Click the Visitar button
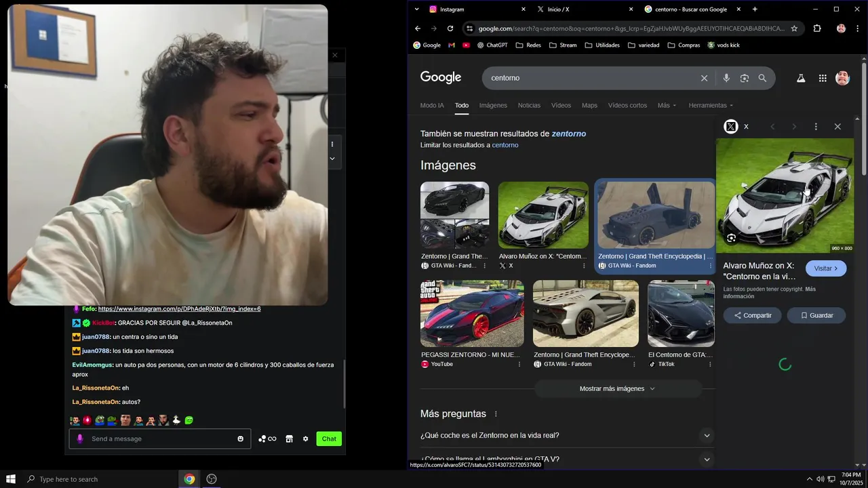The image size is (868, 488). 826,268
